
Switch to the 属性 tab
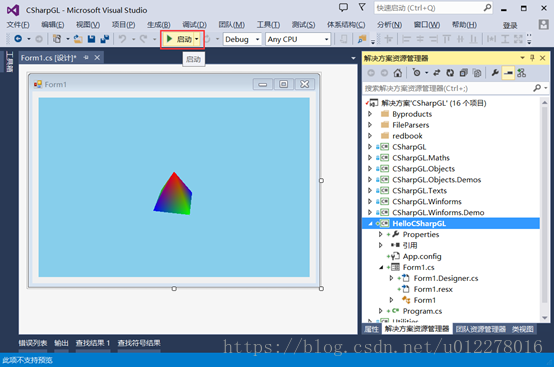pyautogui.click(x=371, y=329)
